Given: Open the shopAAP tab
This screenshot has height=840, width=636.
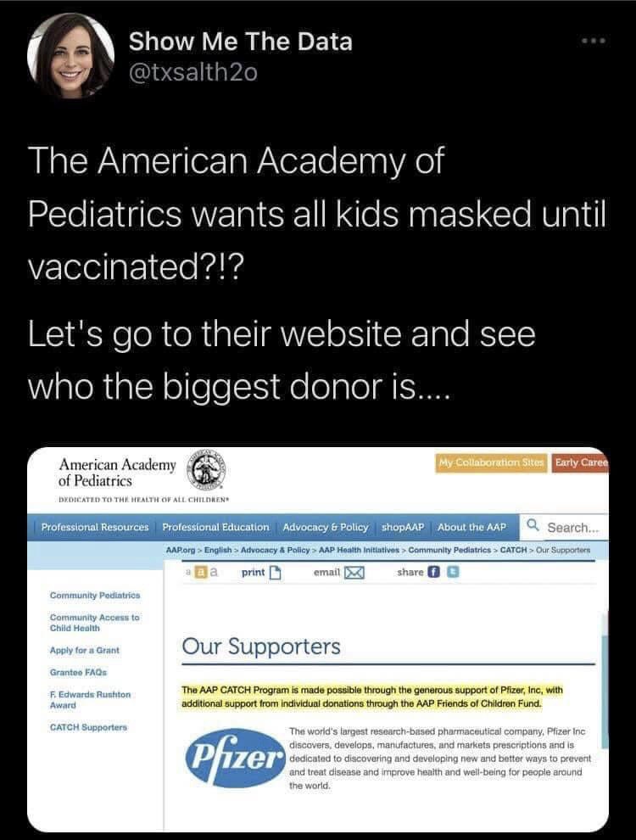Looking at the screenshot, I should coord(403,527).
